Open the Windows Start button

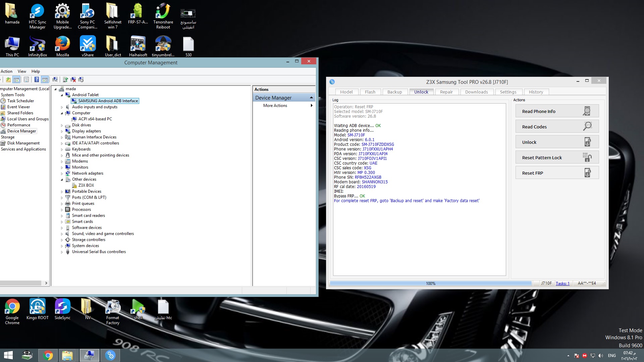(8, 355)
